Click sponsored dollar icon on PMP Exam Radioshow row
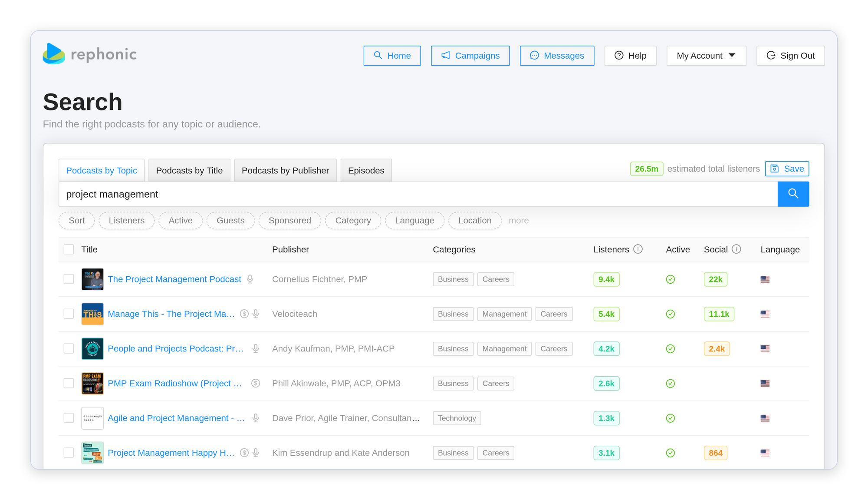 tap(256, 383)
